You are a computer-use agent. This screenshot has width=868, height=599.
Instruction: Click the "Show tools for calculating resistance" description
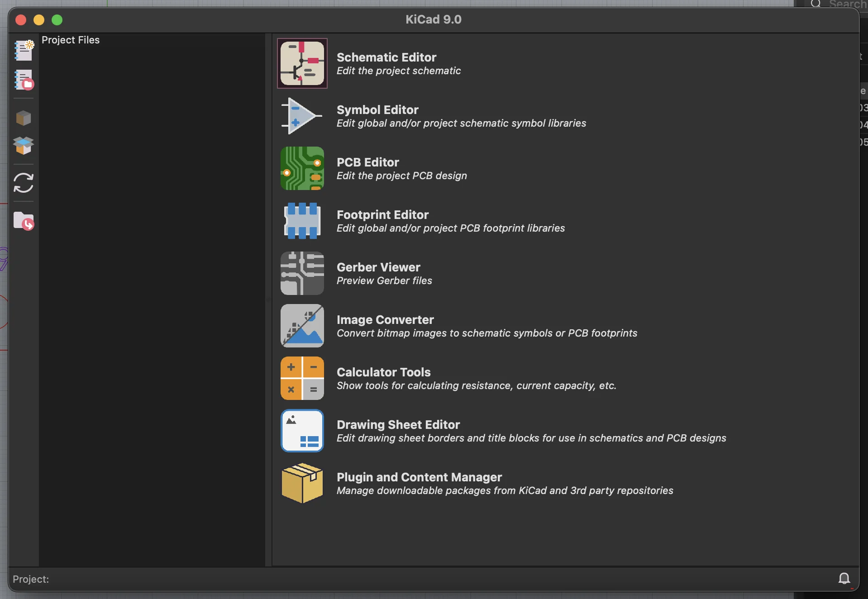click(x=477, y=385)
